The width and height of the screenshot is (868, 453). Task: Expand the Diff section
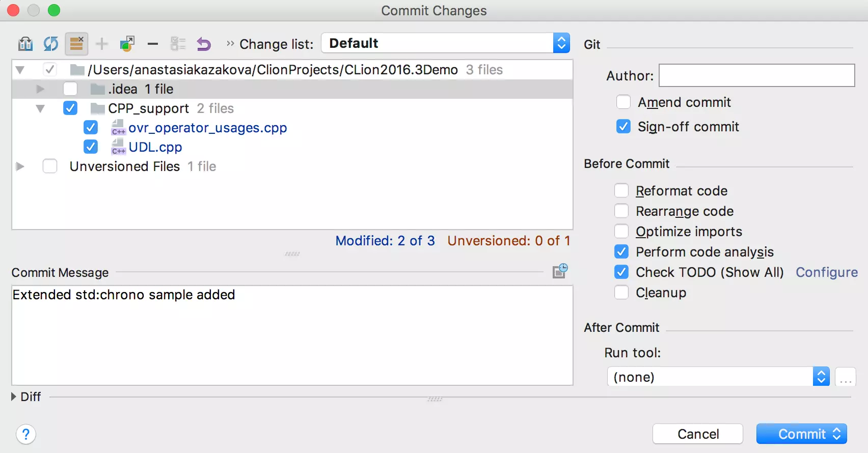[x=14, y=397]
